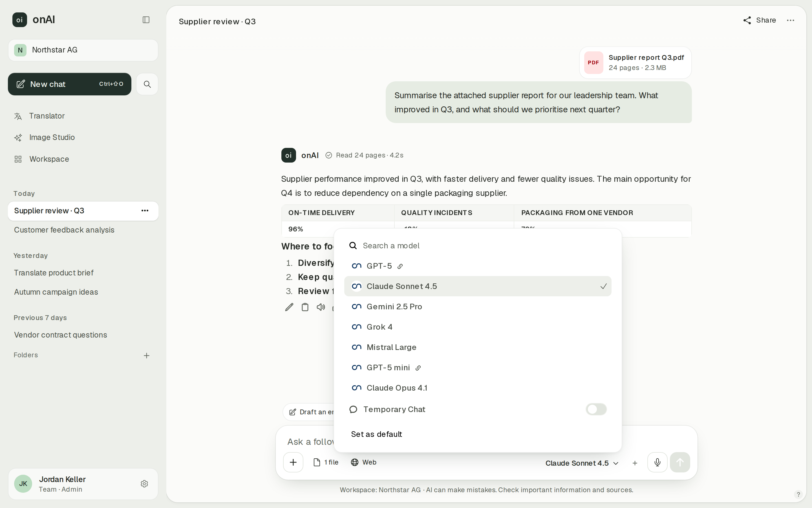Click Set as default
The width and height of the screenshot is (812, 508).
click(376, 434)
